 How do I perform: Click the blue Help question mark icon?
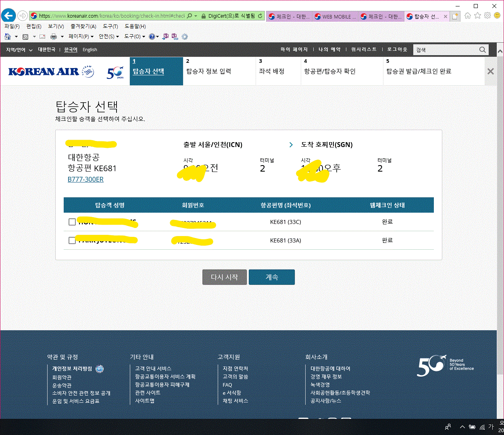(152, 37)
